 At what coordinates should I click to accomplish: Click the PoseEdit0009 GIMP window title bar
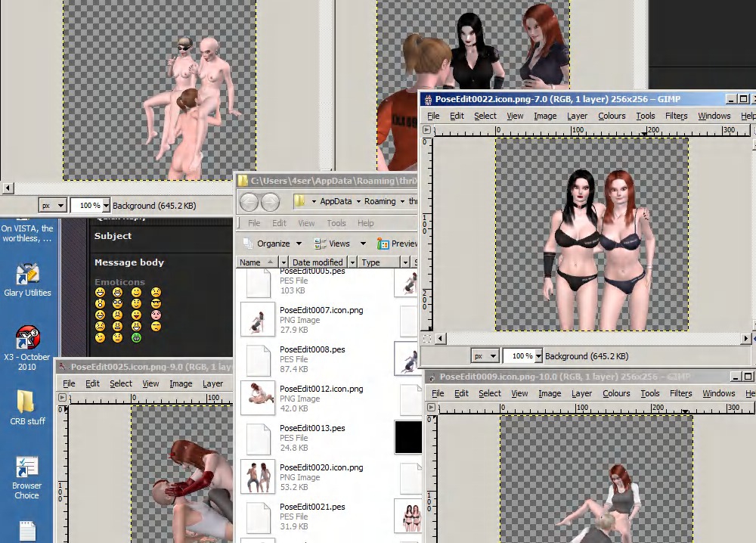pos(589,377)
